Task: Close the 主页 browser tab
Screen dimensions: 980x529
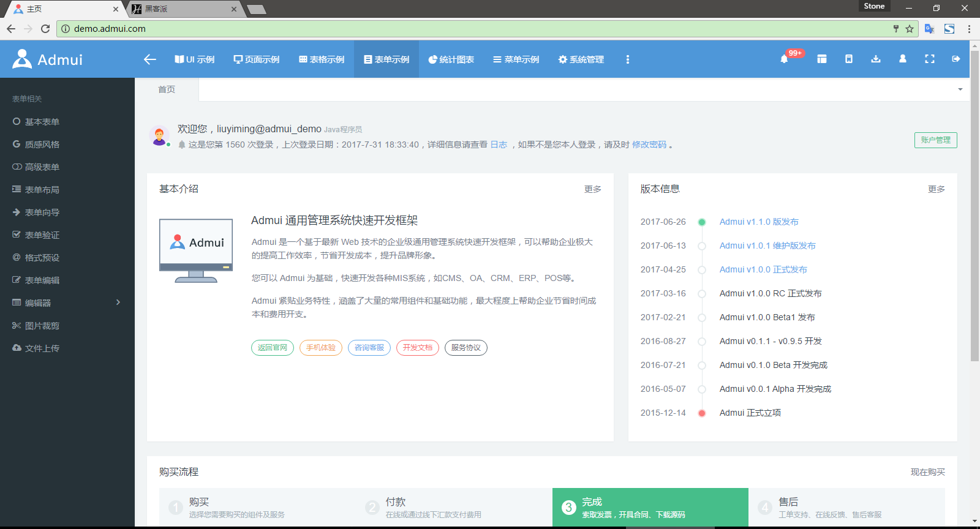Action: (x=116, y=9)
